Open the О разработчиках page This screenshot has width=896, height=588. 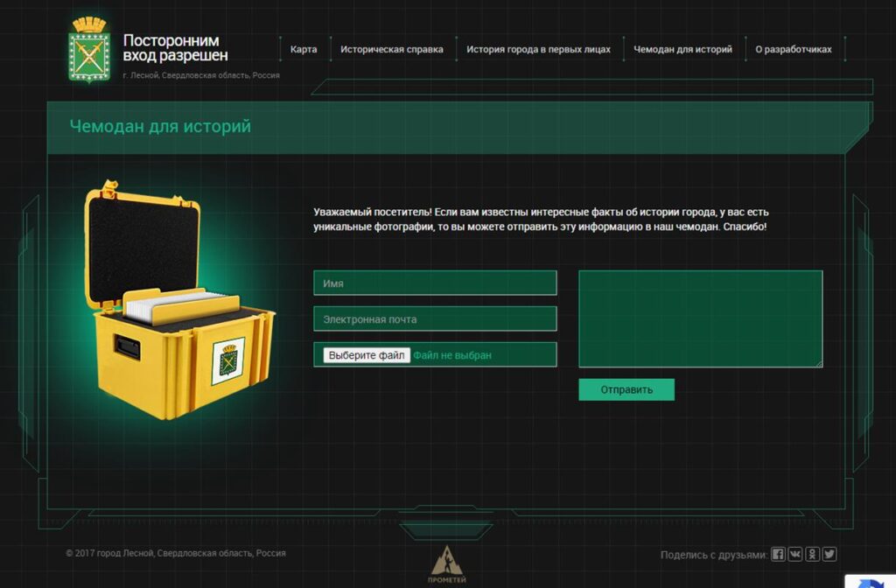794,50
